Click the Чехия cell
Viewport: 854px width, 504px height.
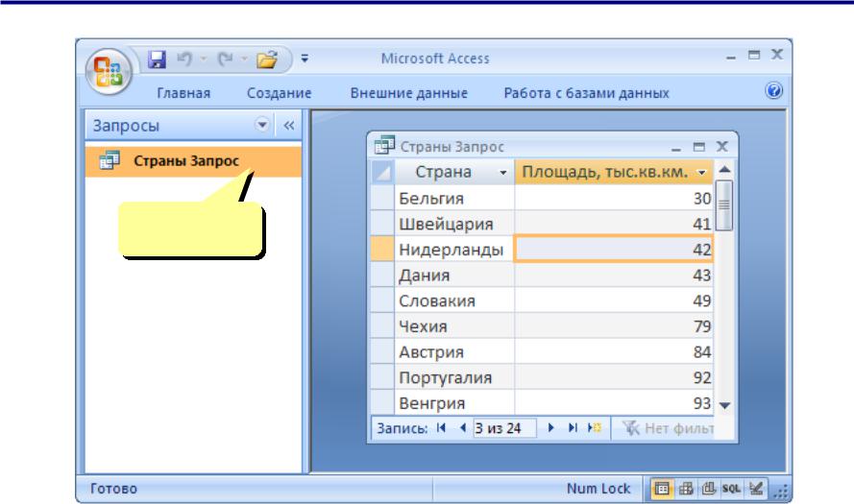point(454,326)
